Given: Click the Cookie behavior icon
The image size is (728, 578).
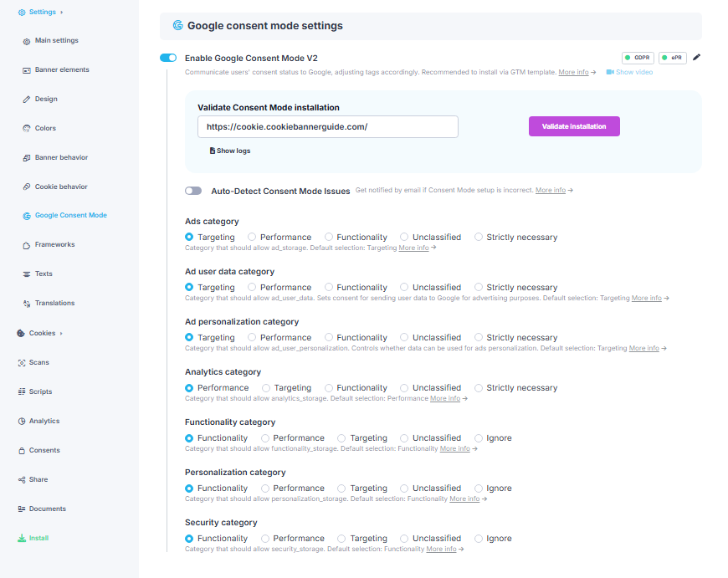Looking at the screenshot, I should [x=27, y=187].
